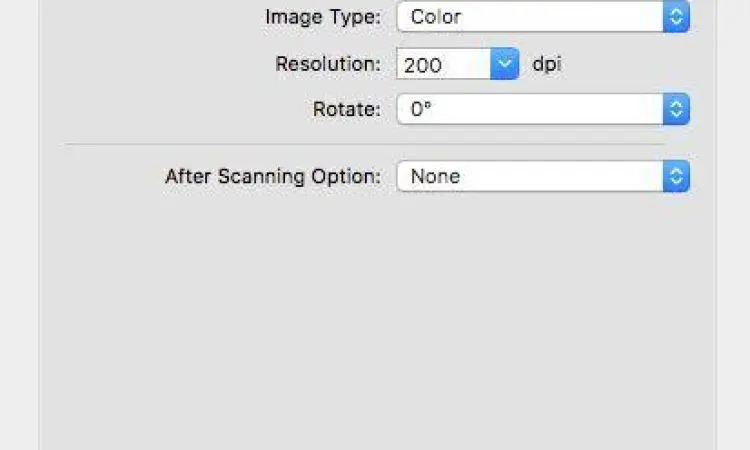This screenshot has height=450, width=750.
Task: Click the 0° rotation value
Action: [421, 109]
